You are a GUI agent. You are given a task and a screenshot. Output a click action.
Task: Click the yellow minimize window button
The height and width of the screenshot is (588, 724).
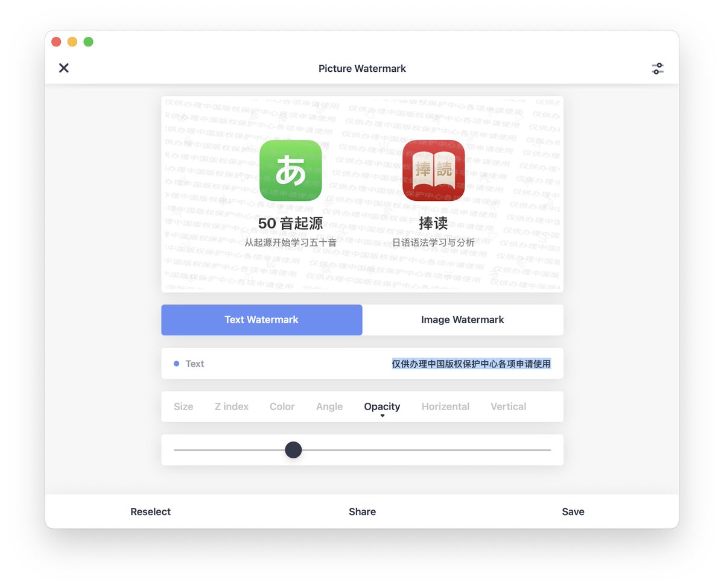(72, 42)
